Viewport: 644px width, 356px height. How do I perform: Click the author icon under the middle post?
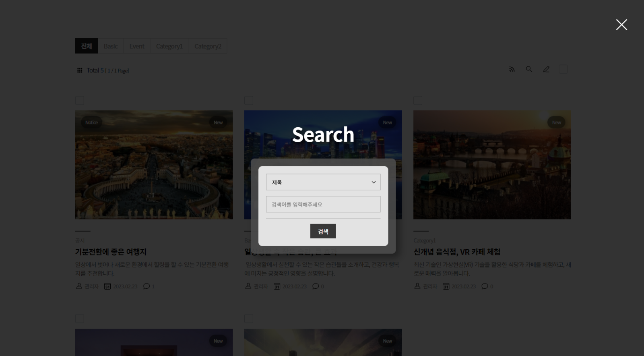coord(248,286)
